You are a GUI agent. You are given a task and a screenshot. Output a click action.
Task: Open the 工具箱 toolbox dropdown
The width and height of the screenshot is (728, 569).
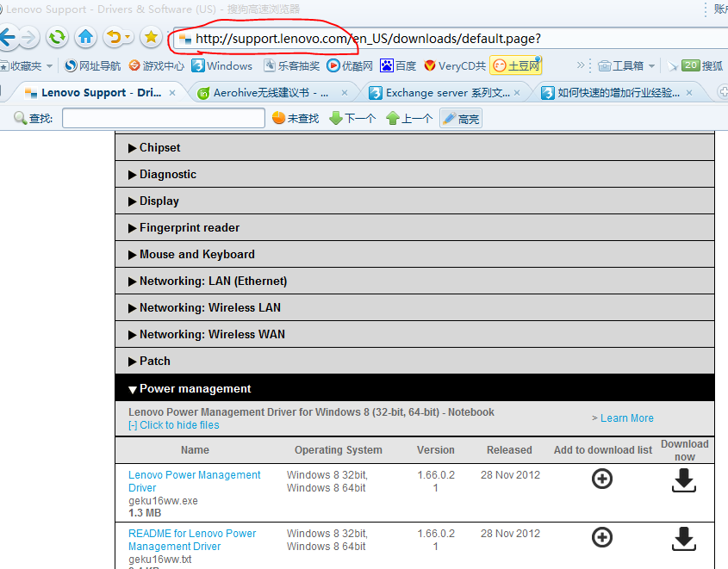coord(626,65)
